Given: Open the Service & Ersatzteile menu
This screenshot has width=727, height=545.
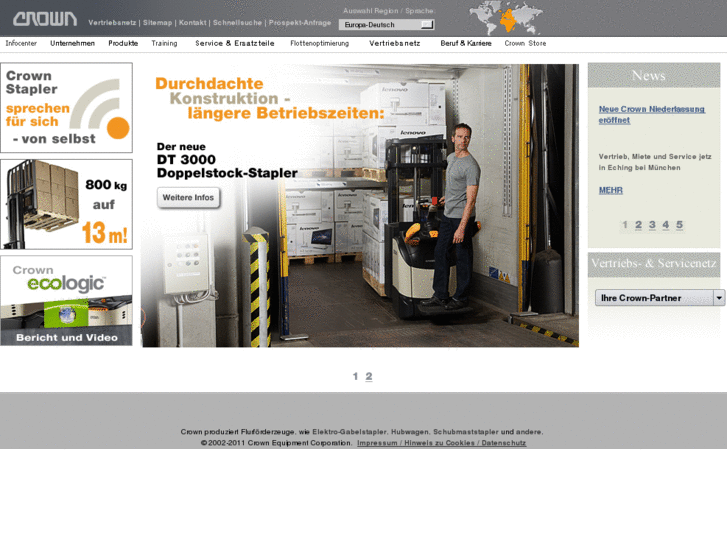Looking at the screenshot, I should pyautogui.click(x=235, y=43).
